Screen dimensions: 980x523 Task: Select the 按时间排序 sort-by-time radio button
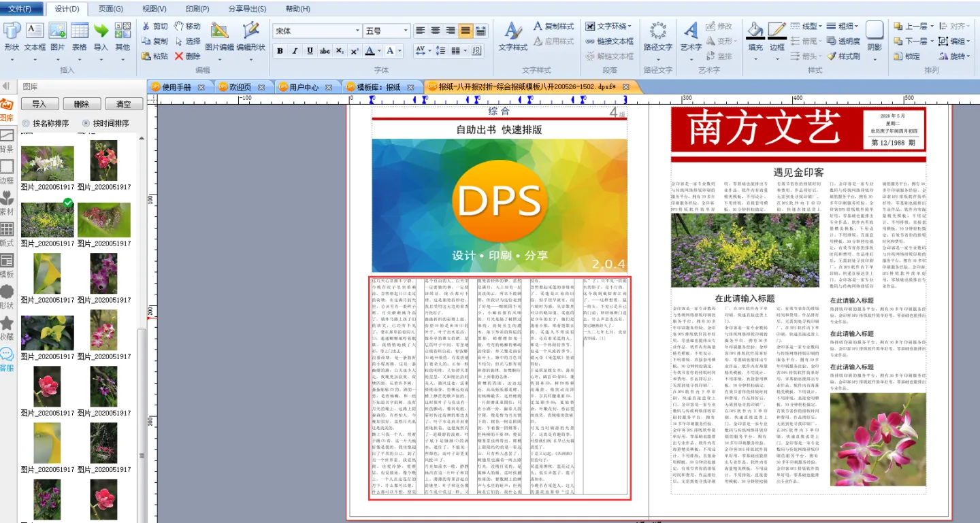click(86, 124)
